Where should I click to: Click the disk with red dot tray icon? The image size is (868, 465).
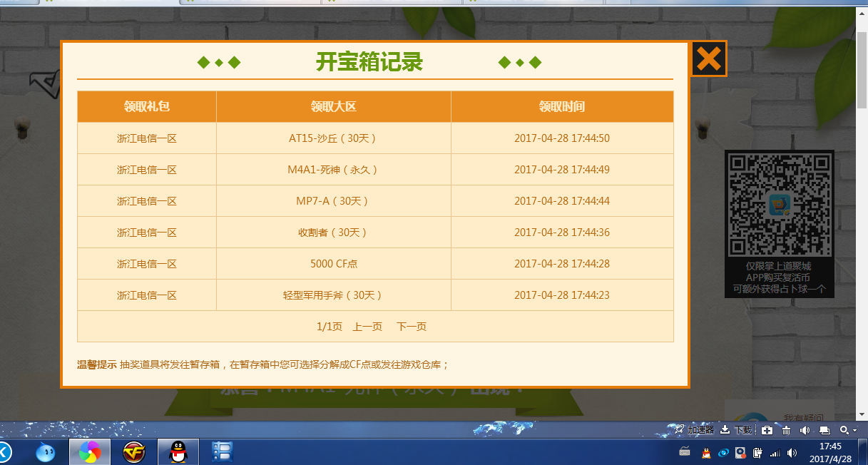(x=741, y=452)
